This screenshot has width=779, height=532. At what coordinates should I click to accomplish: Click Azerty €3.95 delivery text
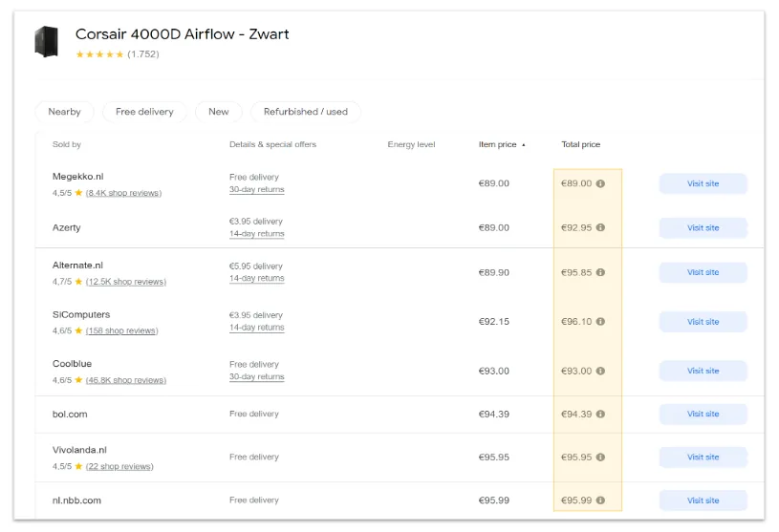(256, 222)
